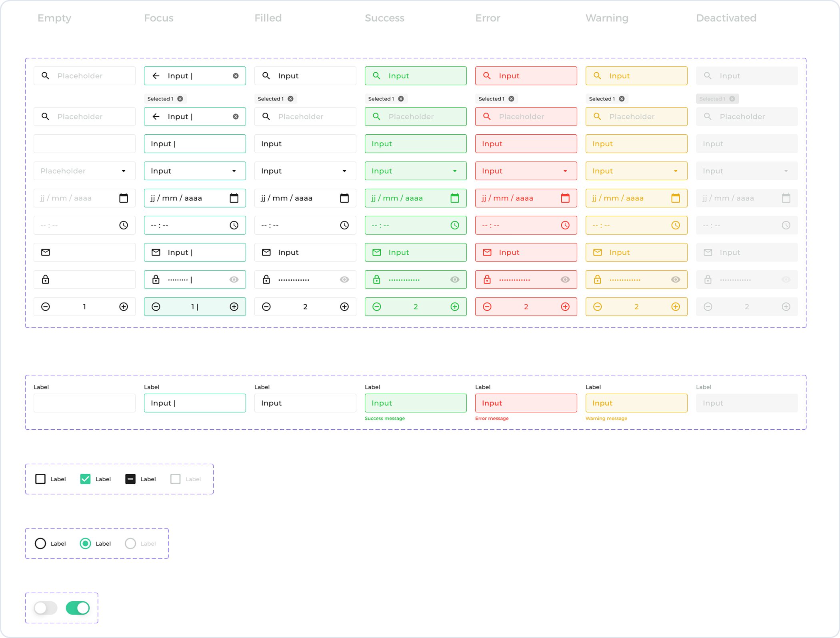Open the green calendar icon in the Success date field
Viewport: 840px width, 638px height.
pyautogui.click(x=455, y=198)
